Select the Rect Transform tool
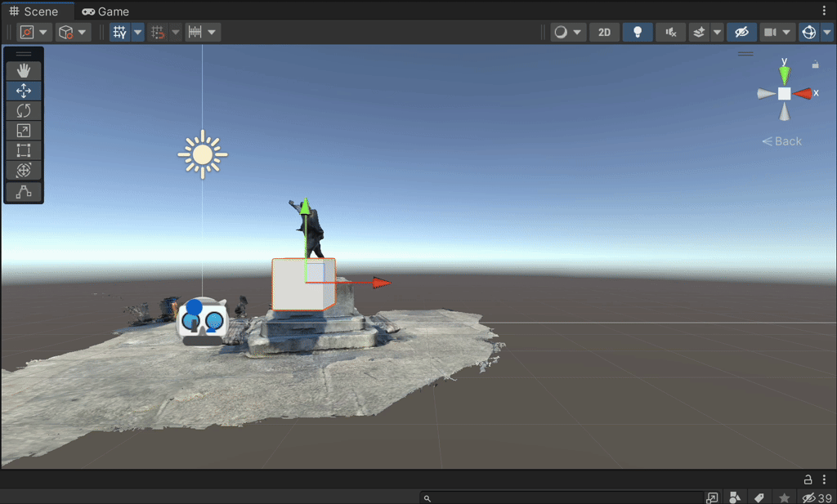 click(23, 150)
